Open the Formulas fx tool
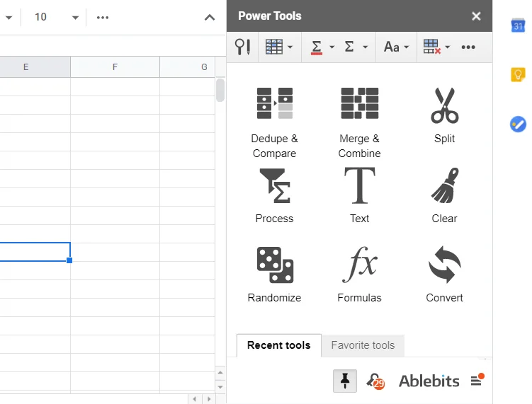This screenshot has height=404, width=532. pyautogui.click(x=359, y=274)
